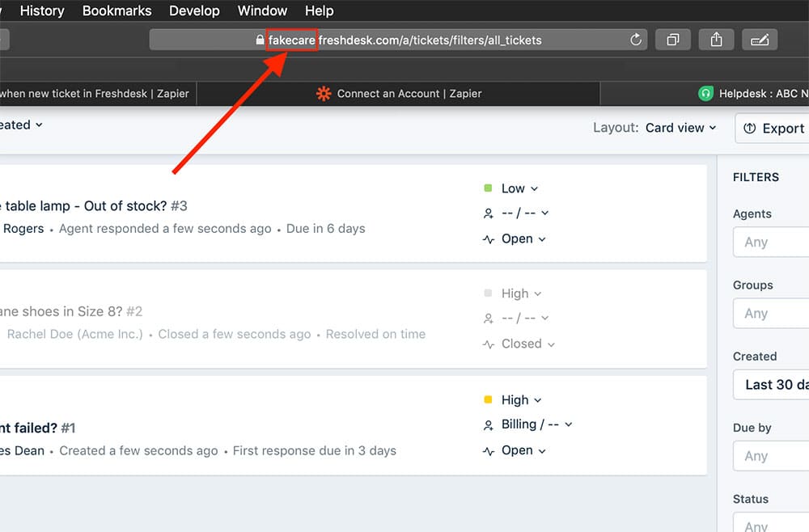Click the yellow High priority color square
809x532 pixels.
point(488,399)
